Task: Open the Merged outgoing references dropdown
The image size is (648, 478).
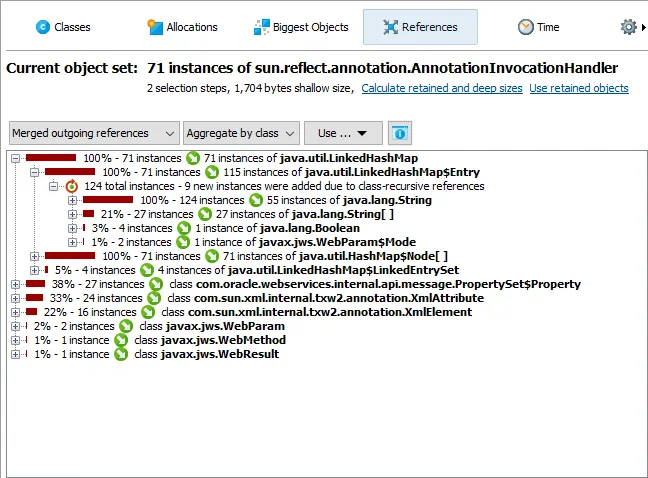Action: (94, 133)
